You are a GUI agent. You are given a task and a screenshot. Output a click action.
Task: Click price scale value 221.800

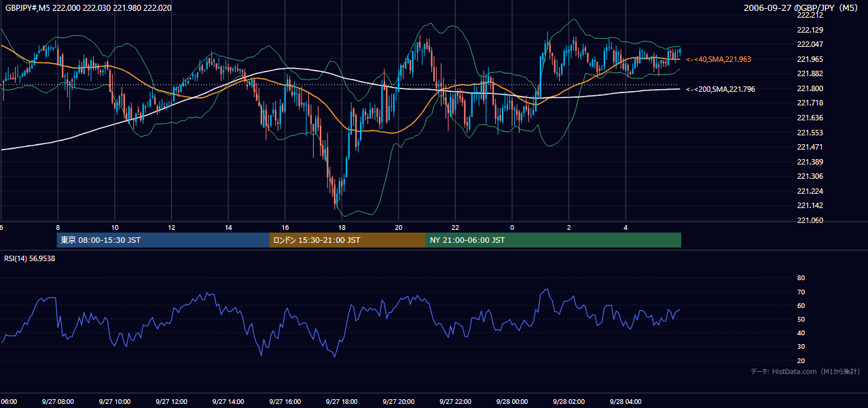[810, 88]
